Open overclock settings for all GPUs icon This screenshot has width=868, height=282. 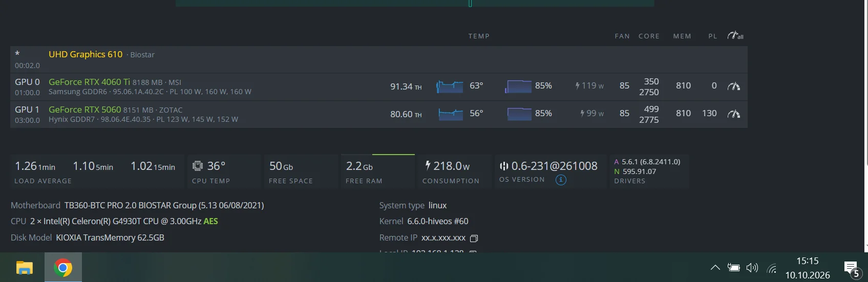point(735,35)
